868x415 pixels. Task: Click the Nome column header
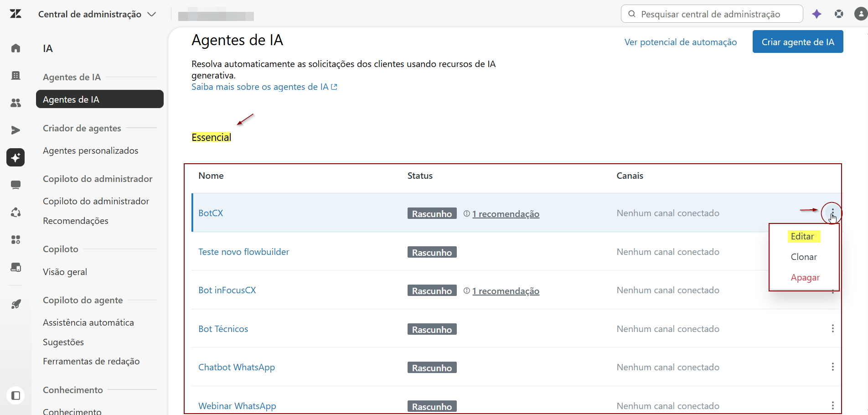[x=211, y=176]
